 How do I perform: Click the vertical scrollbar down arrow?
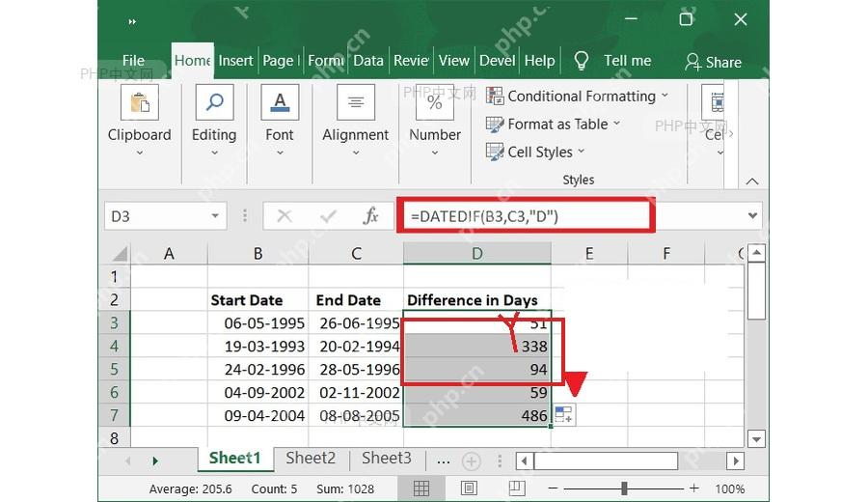pyautogui.click(x=756, y=438)
